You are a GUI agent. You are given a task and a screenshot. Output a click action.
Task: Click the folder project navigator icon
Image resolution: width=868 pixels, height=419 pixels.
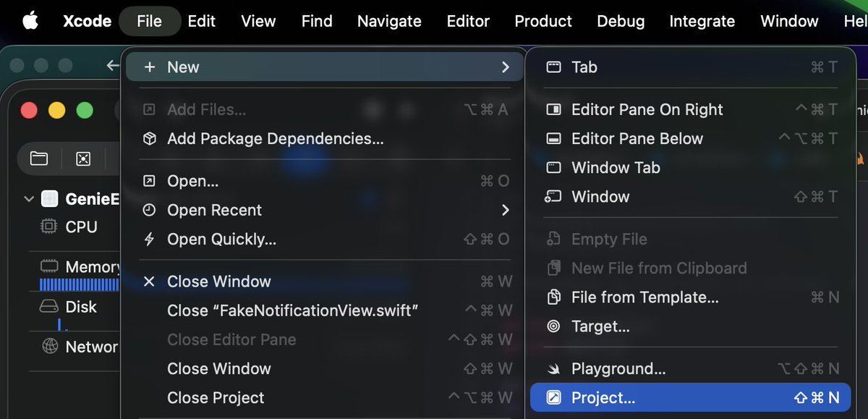[x=39, y=158]
